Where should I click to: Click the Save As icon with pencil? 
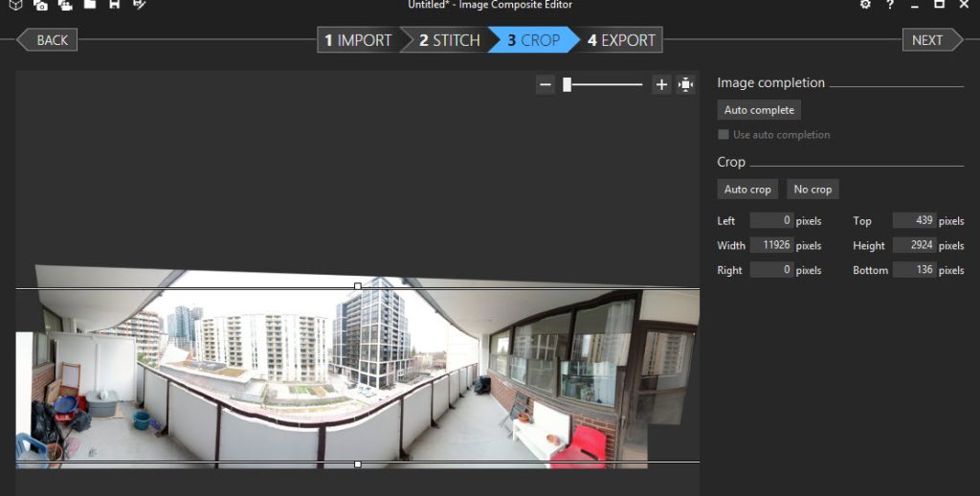pos(140,5)
